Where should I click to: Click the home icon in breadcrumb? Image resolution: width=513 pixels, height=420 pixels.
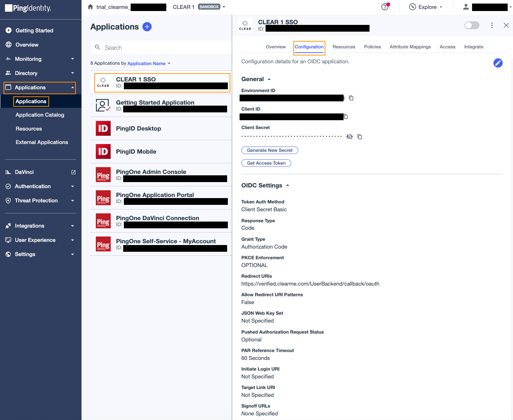tap(90, 7)
